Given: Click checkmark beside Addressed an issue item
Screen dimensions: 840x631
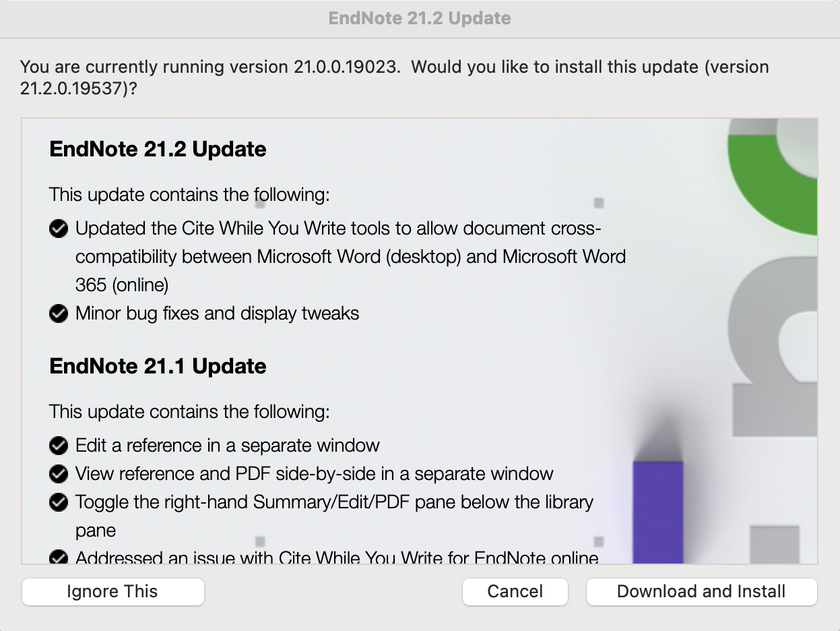Looking at the screenshot, I should click(59, 558).
